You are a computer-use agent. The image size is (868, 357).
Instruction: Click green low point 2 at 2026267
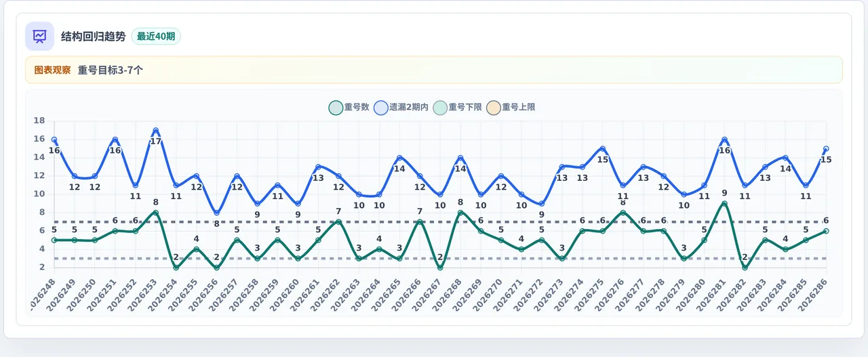coord(440,268)
